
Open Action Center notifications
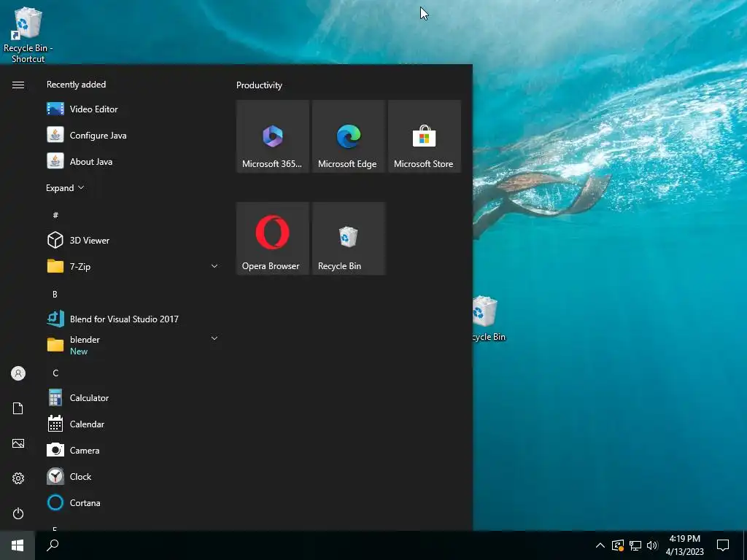(x=723, y=545)
